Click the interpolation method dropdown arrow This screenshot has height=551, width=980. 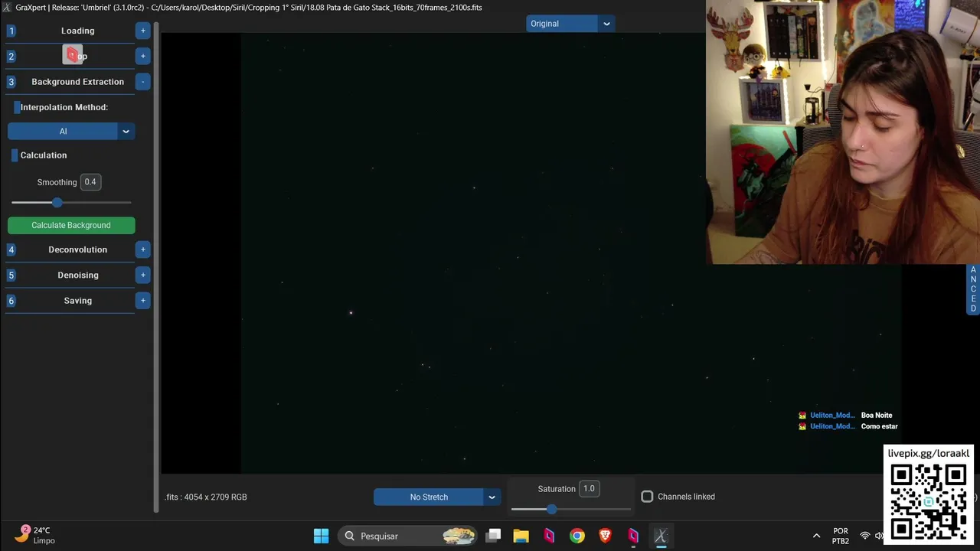[126, 132]
